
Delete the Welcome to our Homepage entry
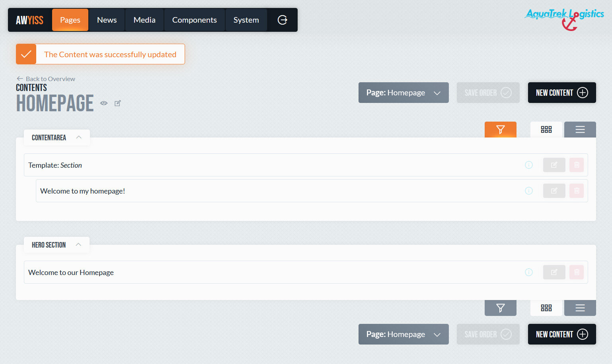576,272
